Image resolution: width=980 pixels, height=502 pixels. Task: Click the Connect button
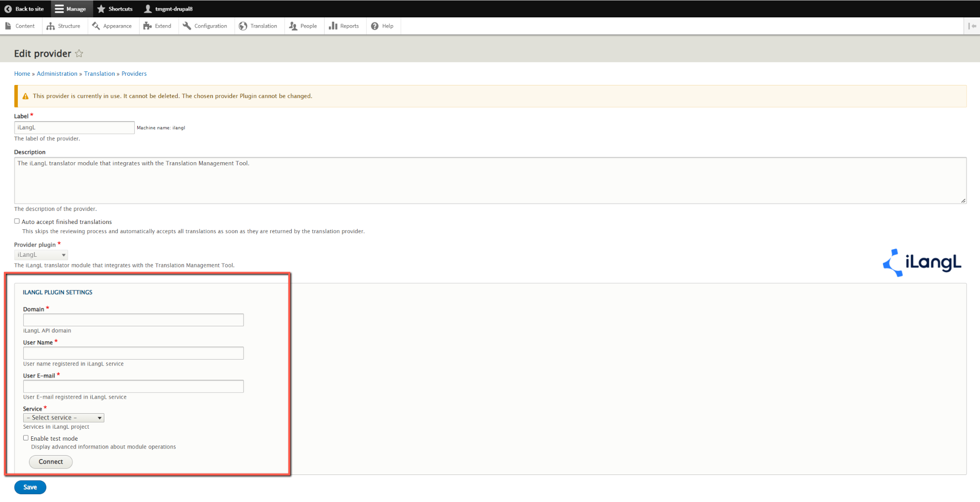tap(51, 462)
